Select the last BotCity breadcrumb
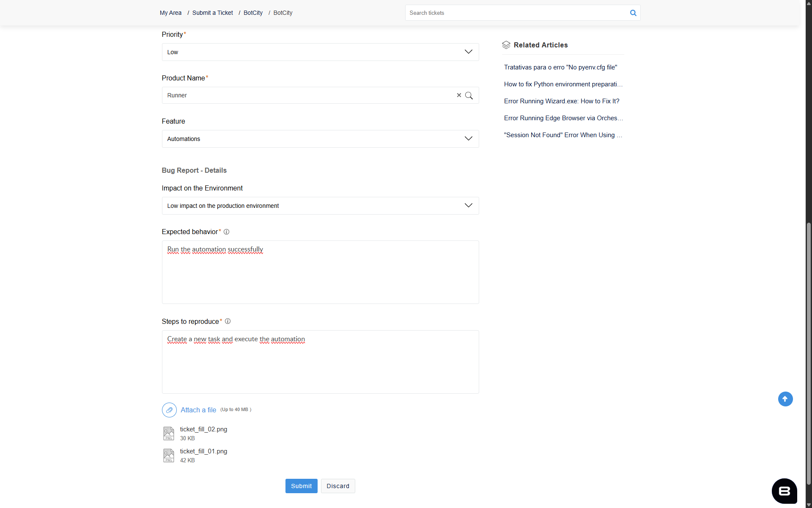This screenshot has width=812, height=508. [283, 13]
